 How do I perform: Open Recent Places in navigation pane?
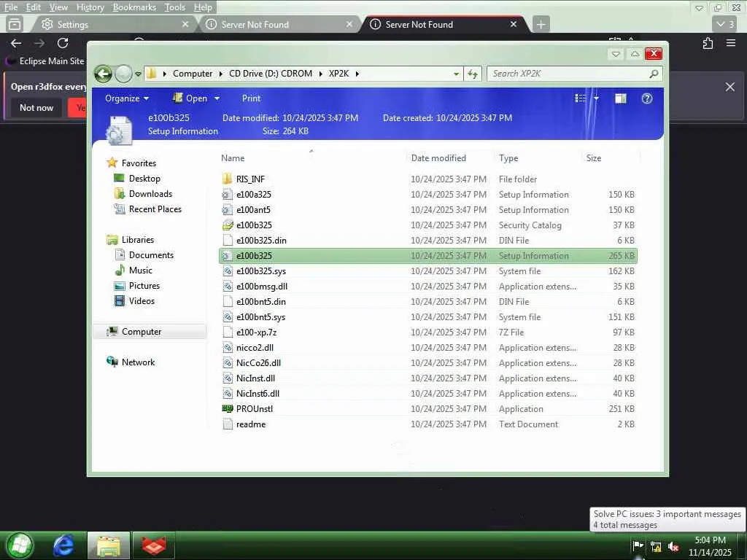[155, 209]
